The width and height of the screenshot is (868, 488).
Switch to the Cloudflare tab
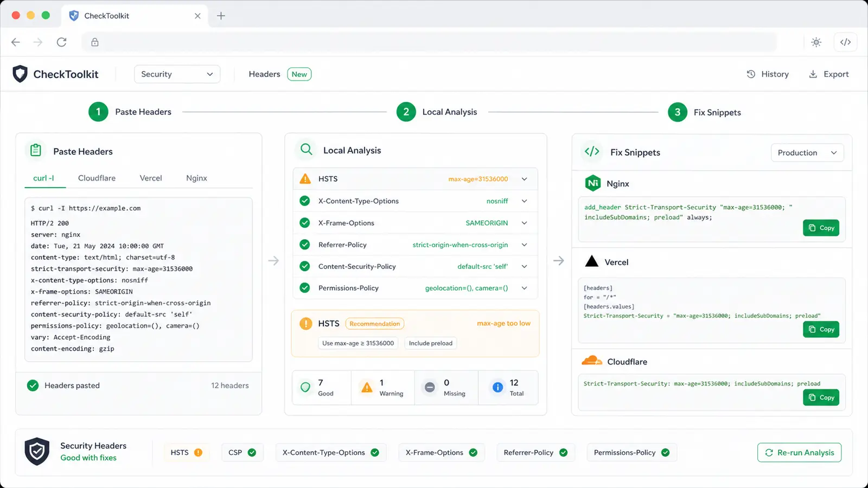click(97, 178)
